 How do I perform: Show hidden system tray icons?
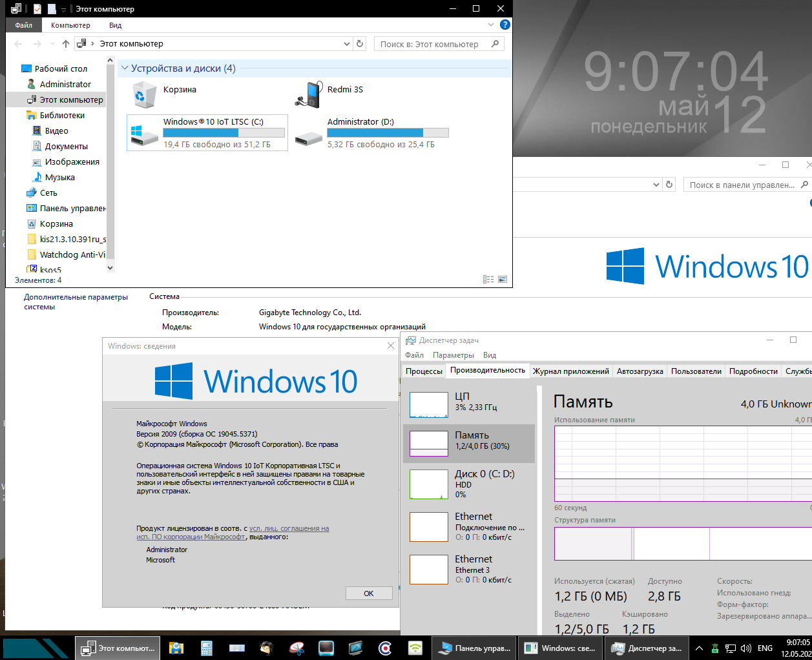point(699,648)
